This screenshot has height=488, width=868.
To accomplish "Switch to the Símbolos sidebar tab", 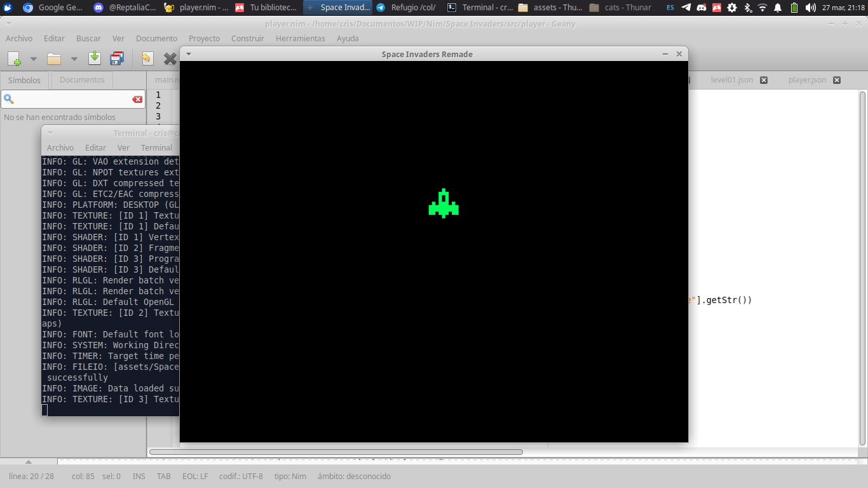I will 24,80.
